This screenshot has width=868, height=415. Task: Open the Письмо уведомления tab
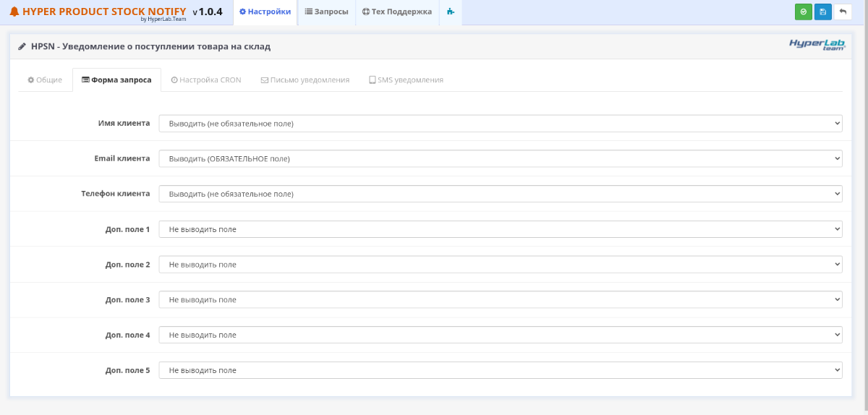click(305, 80)
